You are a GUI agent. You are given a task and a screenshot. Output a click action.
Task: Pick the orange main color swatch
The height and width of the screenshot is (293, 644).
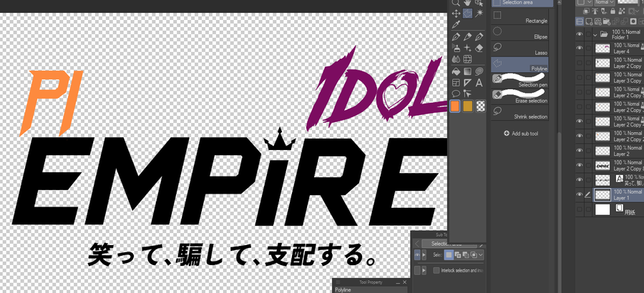tap(454, 106)
